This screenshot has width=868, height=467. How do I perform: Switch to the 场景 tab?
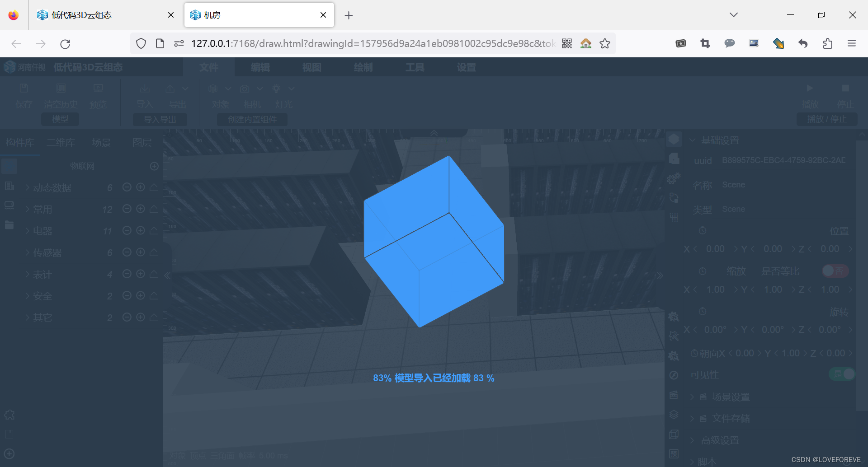(x=101, y=143)
